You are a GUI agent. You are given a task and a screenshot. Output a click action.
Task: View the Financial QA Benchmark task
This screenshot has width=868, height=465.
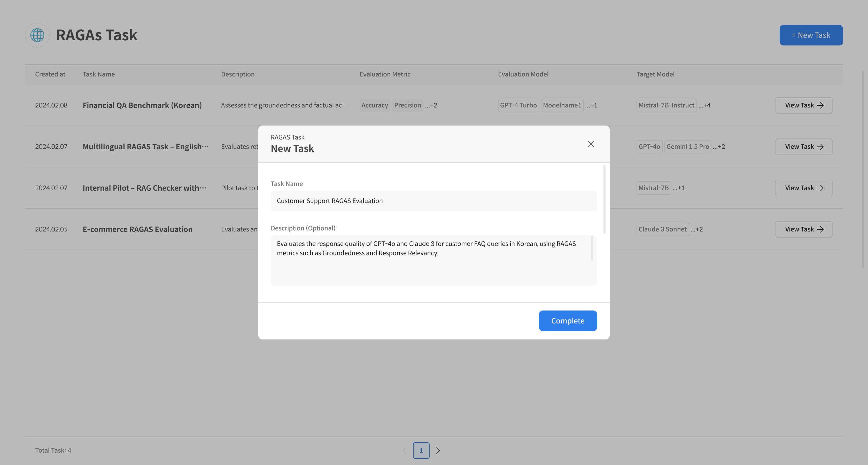coord(803,105)
